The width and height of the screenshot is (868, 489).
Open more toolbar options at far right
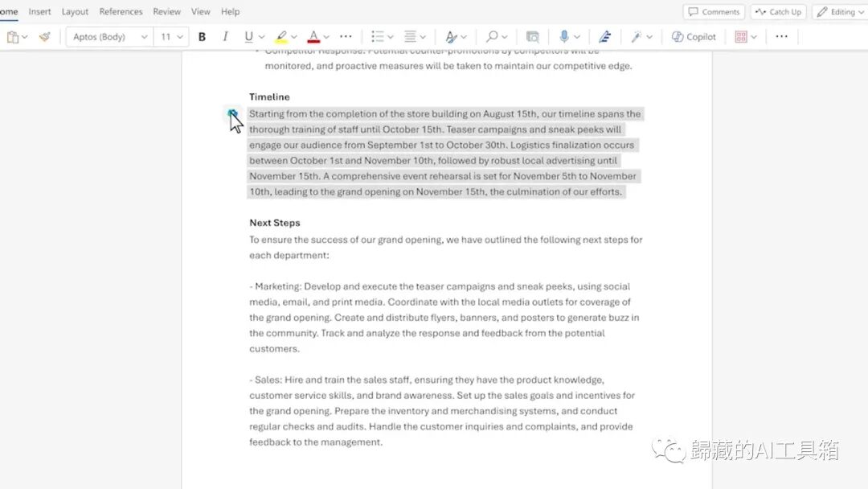[x=782, y=37]
